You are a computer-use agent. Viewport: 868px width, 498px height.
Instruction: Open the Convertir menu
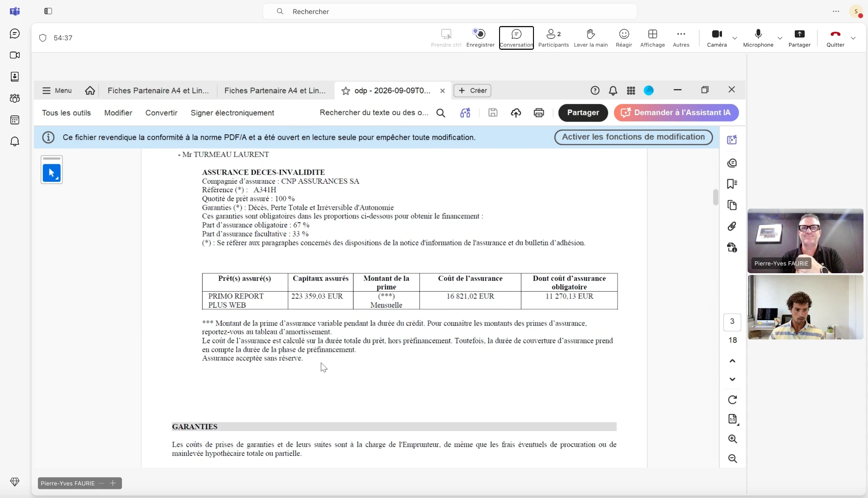tap(161, 113)
